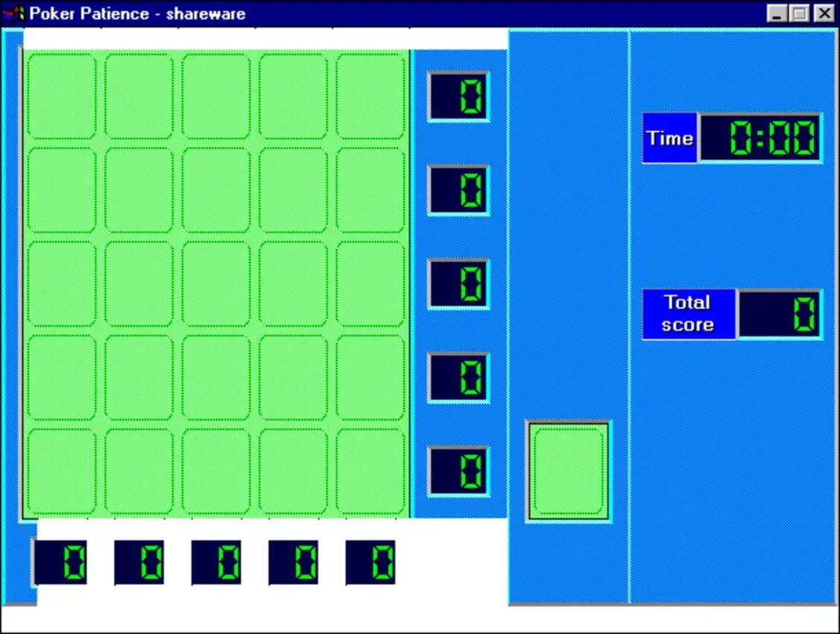Click the third row score display
Screen dimensions: 840x634
[x=458, y=284]
